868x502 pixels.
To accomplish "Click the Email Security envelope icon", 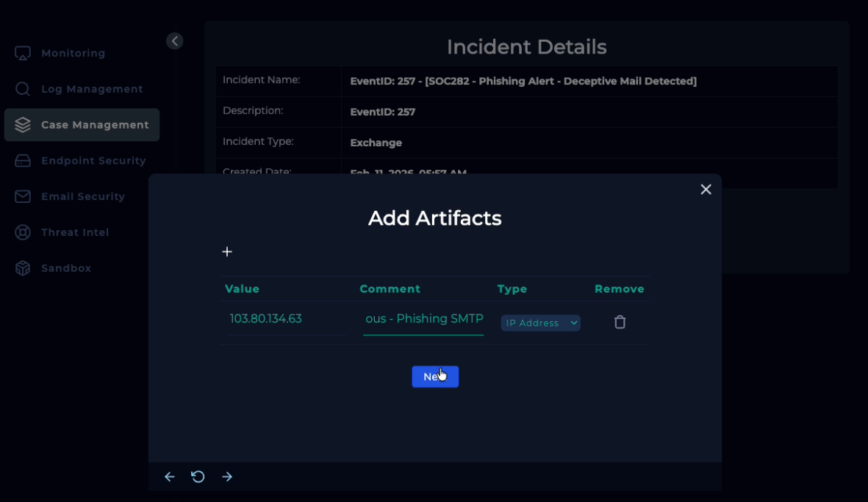I will coord(23,196).
